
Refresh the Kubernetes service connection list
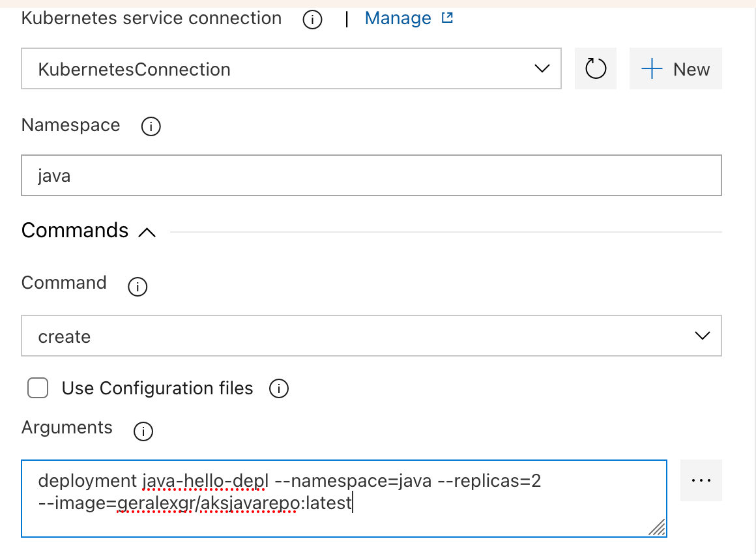596,68
